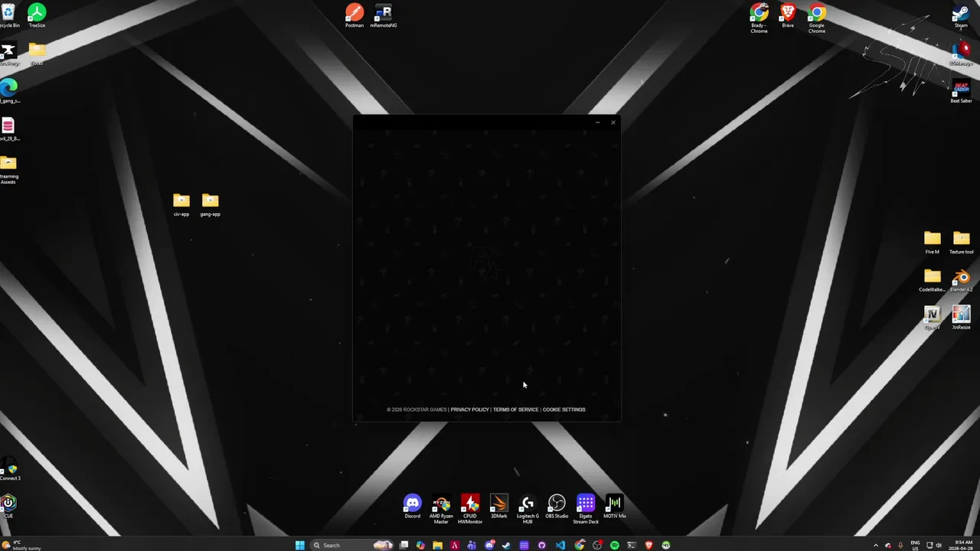The width and height of the screenshot is (980, 551).
Task: Select the Connect 3 desktop icon
Action: tap(8, 468)
